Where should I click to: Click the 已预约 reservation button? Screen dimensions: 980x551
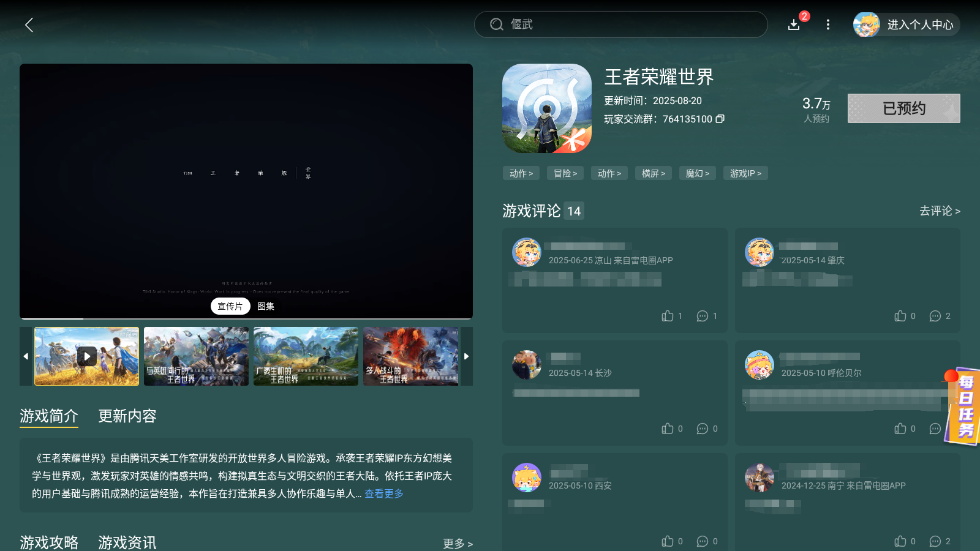click(904, 108)
